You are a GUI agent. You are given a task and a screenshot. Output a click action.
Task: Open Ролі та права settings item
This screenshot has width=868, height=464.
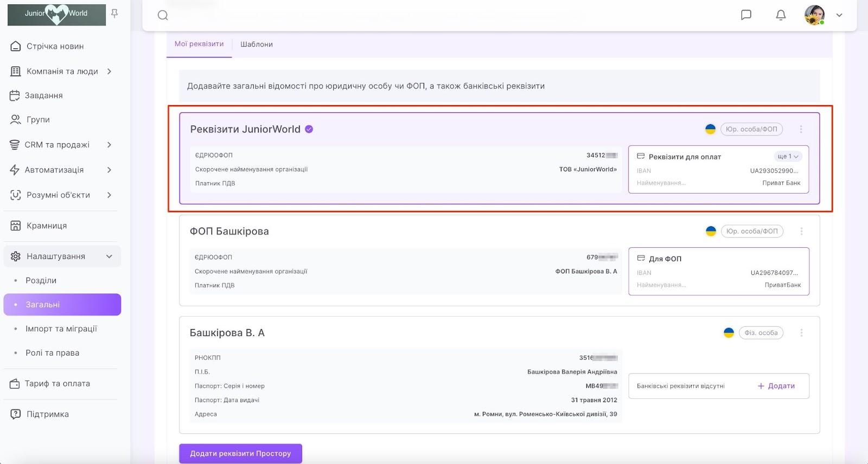click(x=52, y=353)
